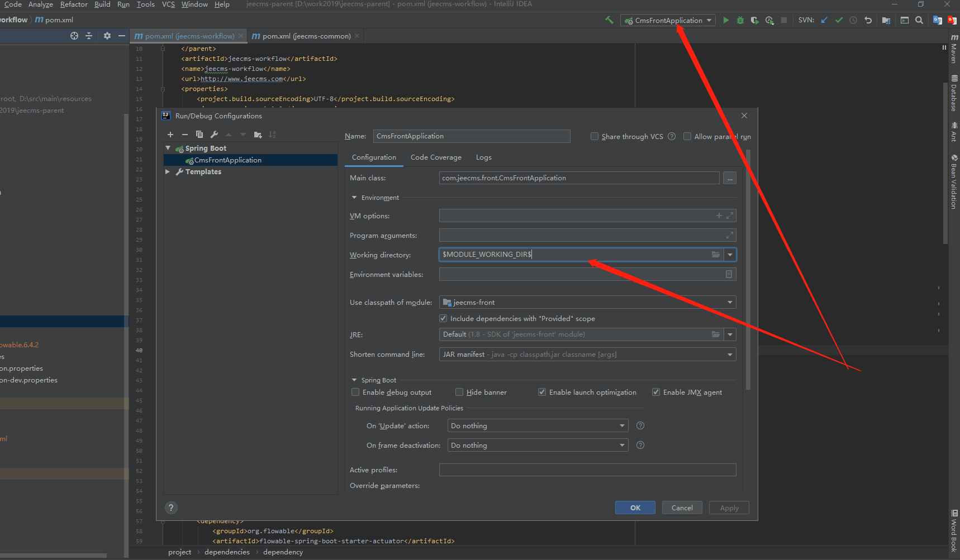Click the Debug bug icon in toolbar

[740, 20]
